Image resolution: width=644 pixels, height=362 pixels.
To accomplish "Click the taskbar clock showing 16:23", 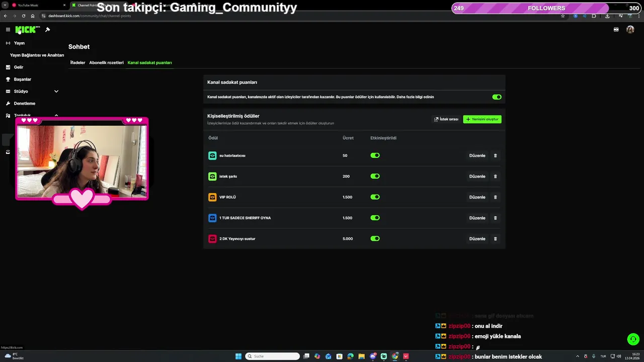I will coord(632,356).
